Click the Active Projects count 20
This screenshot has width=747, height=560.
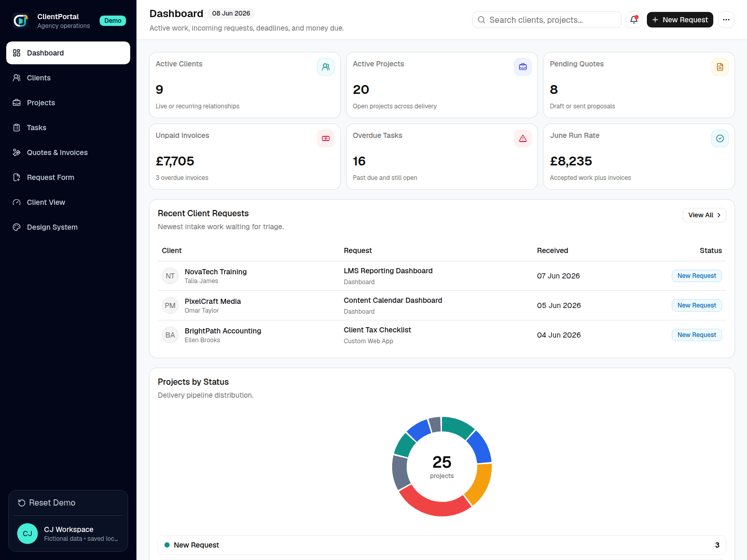(x=361, y=90)
